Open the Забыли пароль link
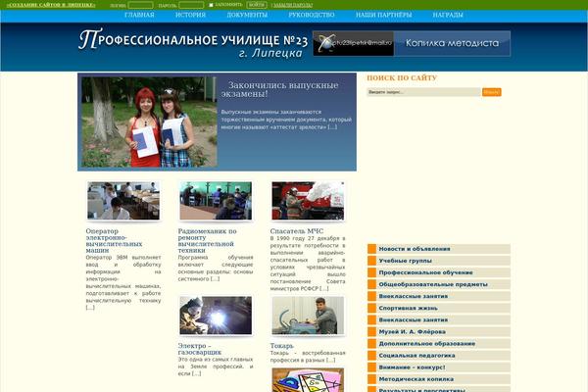 [x=292, y=5]
